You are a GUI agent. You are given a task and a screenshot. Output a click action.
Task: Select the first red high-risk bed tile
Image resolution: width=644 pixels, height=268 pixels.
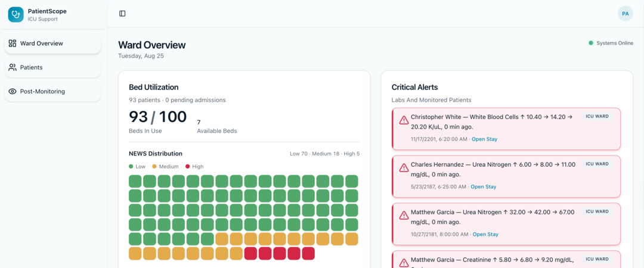click(250, 253)
